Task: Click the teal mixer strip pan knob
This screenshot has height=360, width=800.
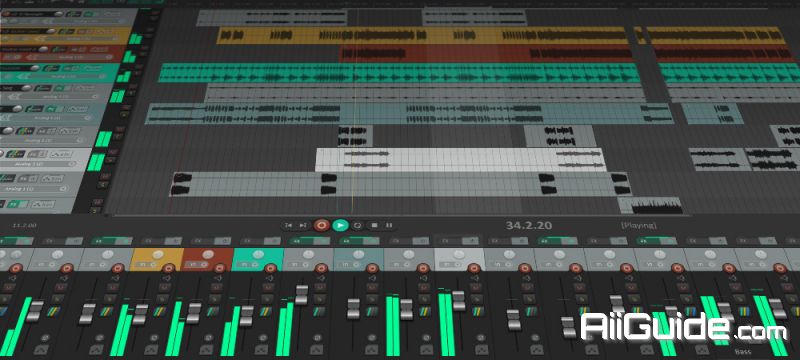Action: click(x=258, y=254)
